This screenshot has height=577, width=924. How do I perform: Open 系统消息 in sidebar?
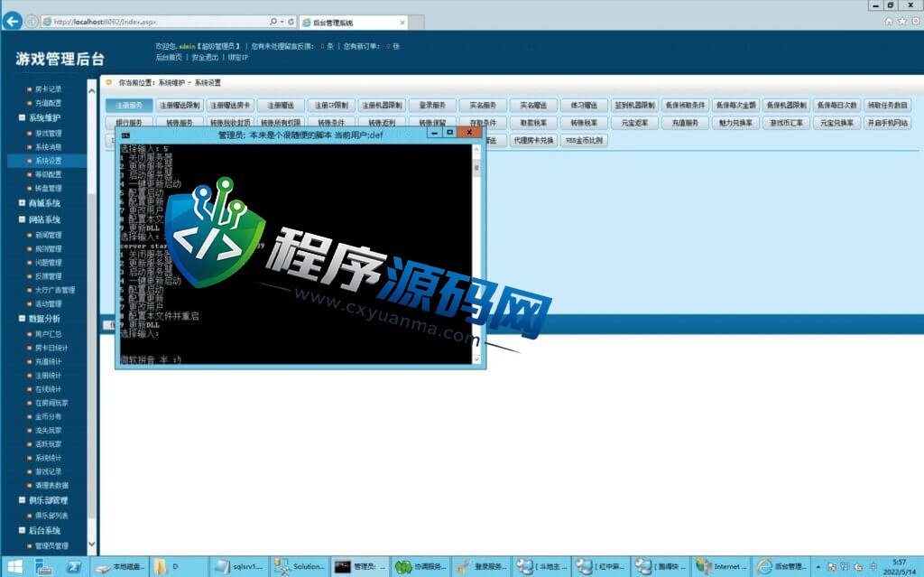(49, 147)
